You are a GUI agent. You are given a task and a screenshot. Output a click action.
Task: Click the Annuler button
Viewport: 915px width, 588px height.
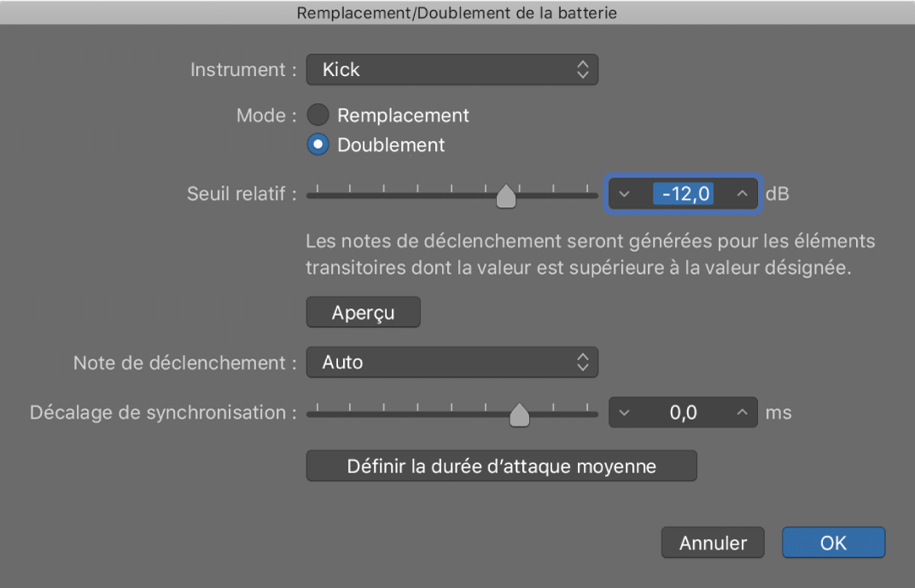point(712,542)
